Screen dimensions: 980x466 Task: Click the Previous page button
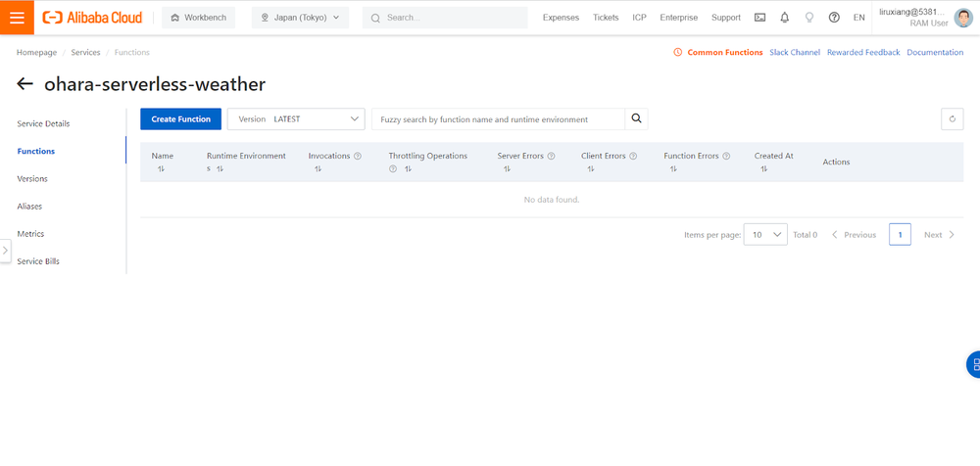(x=854, y=235)
